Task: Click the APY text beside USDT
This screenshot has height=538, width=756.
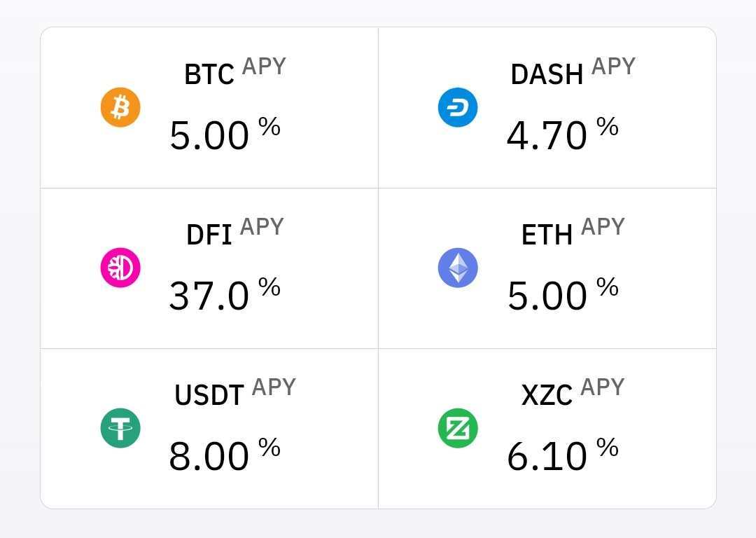Action: pyautogui.click(x=274, y=387)
